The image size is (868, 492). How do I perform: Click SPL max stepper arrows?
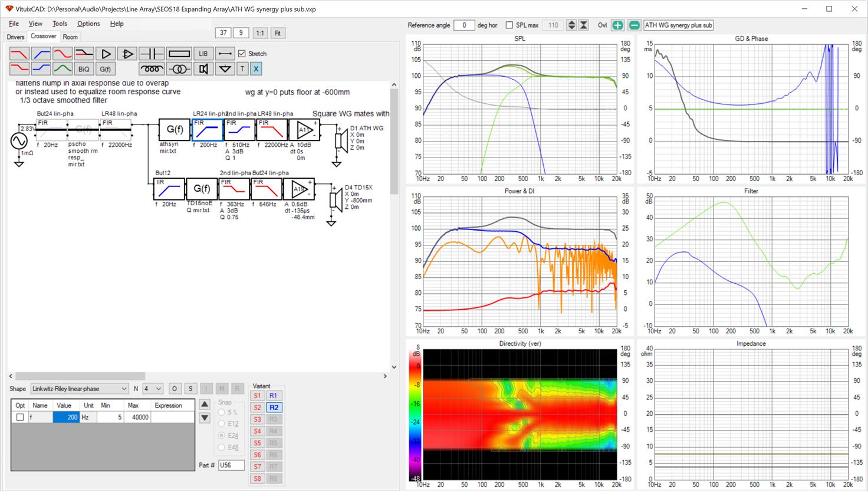(571, 25)
